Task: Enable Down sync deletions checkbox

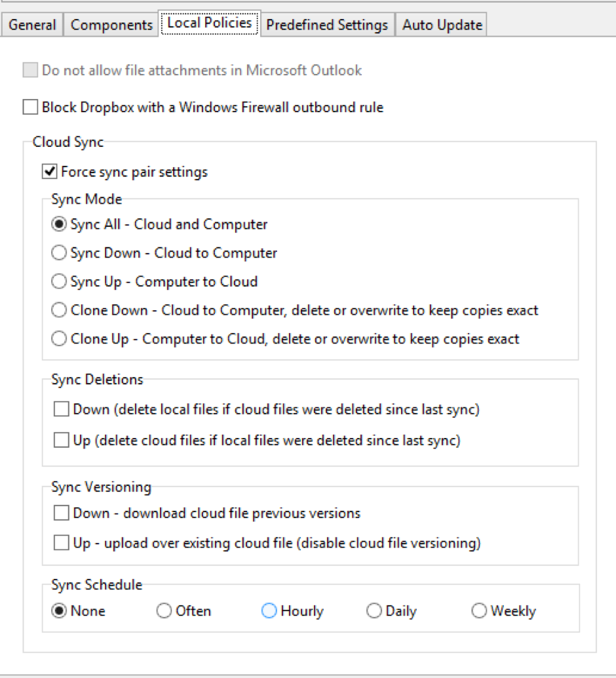Action: click(62, 410)
